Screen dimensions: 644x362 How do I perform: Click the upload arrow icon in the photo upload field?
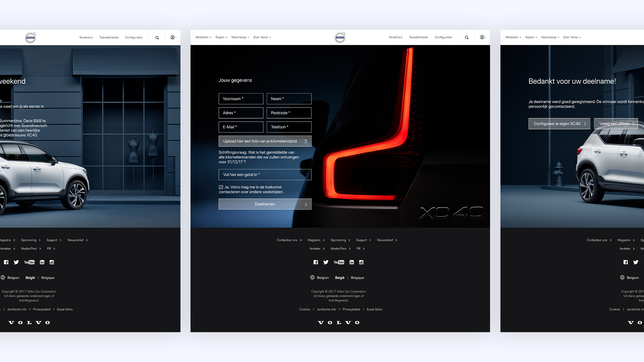(x=306, y=141)
